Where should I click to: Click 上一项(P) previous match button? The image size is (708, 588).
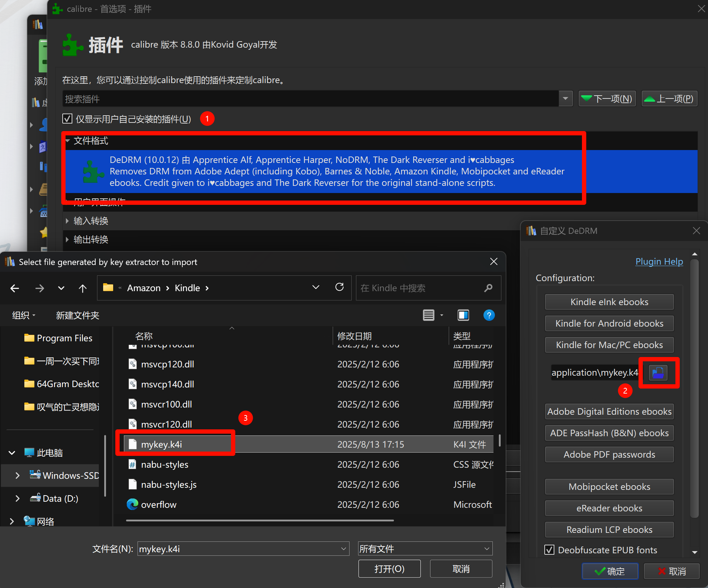pyautogui.click(x=669, y=98)
